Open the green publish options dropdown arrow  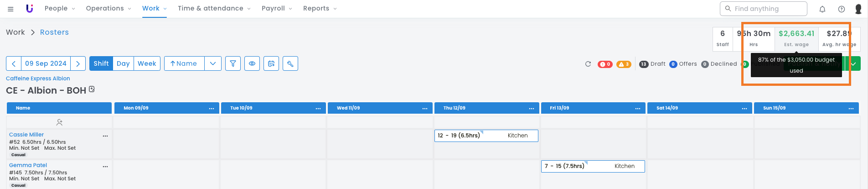pyautogui.click(x=853, y=64)
